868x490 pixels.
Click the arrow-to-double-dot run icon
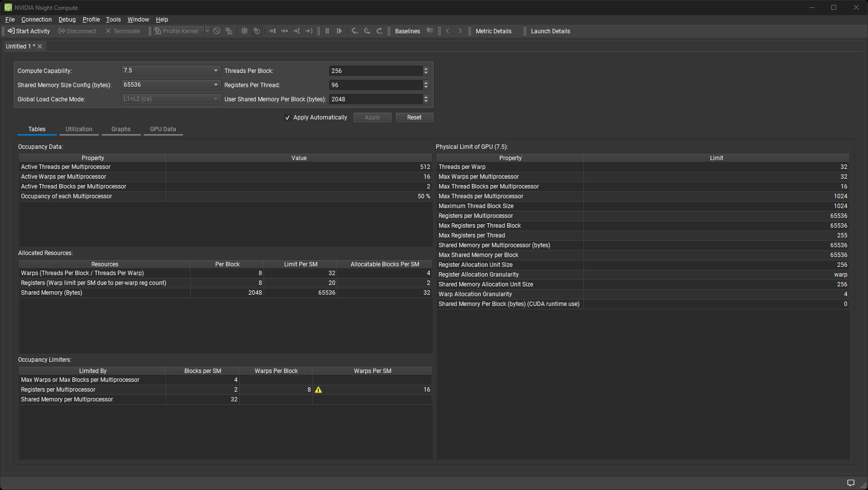coord(272,31)
